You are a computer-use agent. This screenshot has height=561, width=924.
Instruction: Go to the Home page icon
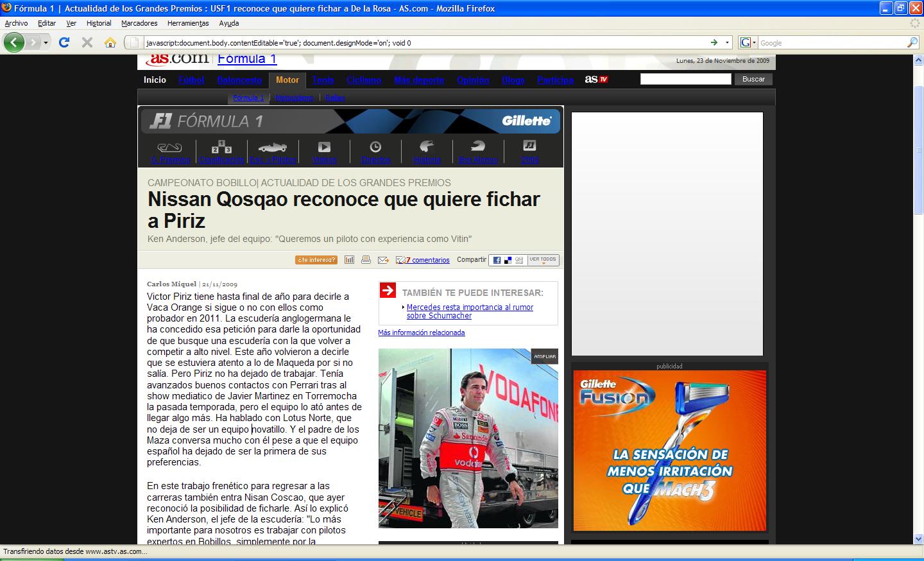click(110, 42)
